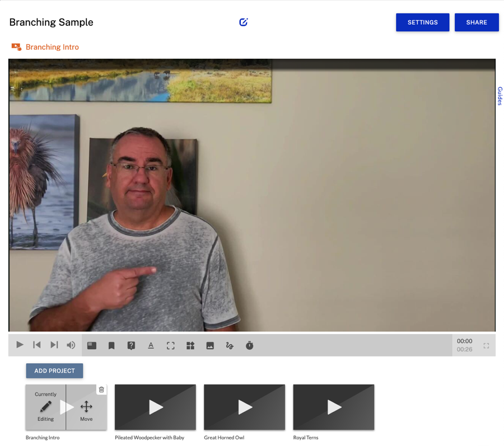504x446 pixels.
Task: Click the Share button
Action: 477,22
